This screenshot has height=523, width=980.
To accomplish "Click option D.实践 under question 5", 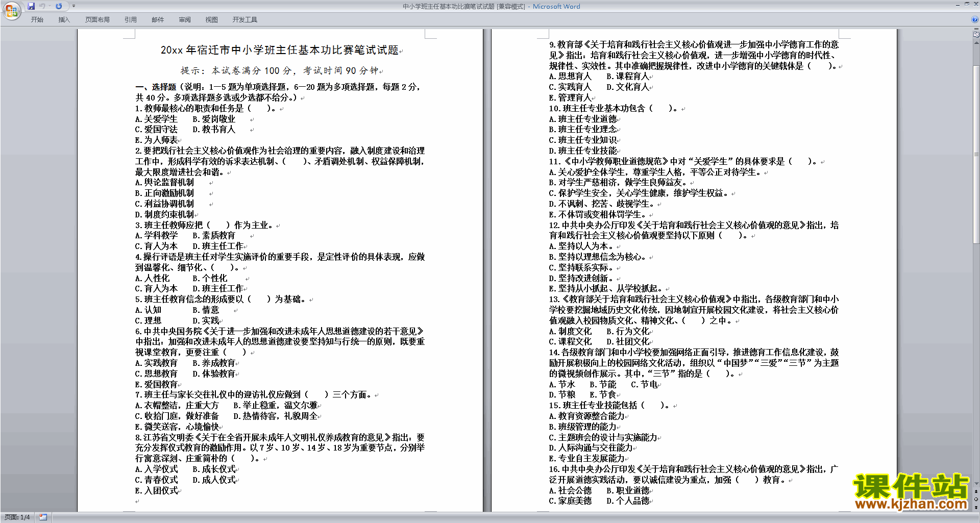I will pos(206,320).
